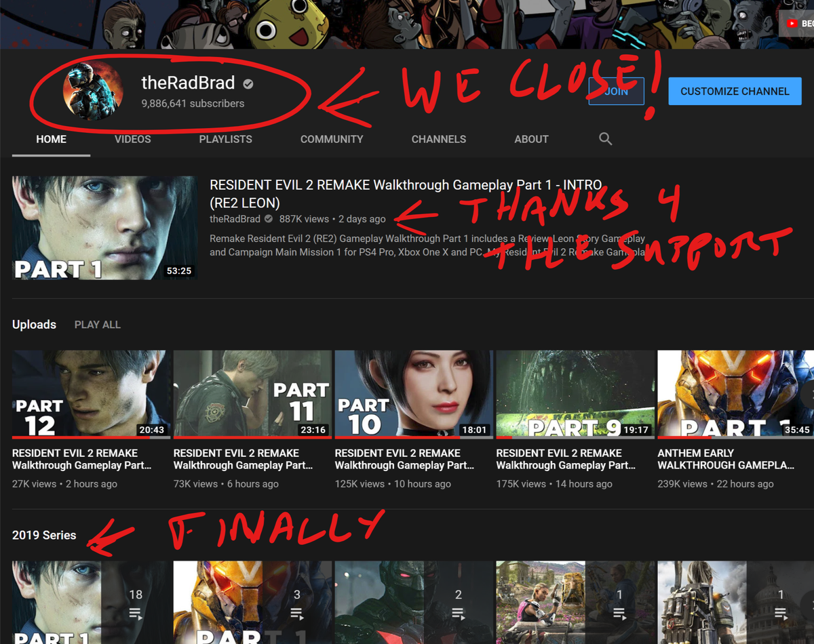Screen dimensions: 814x644
Task: Open channel search magnifier icon
Action: point(606,139)
